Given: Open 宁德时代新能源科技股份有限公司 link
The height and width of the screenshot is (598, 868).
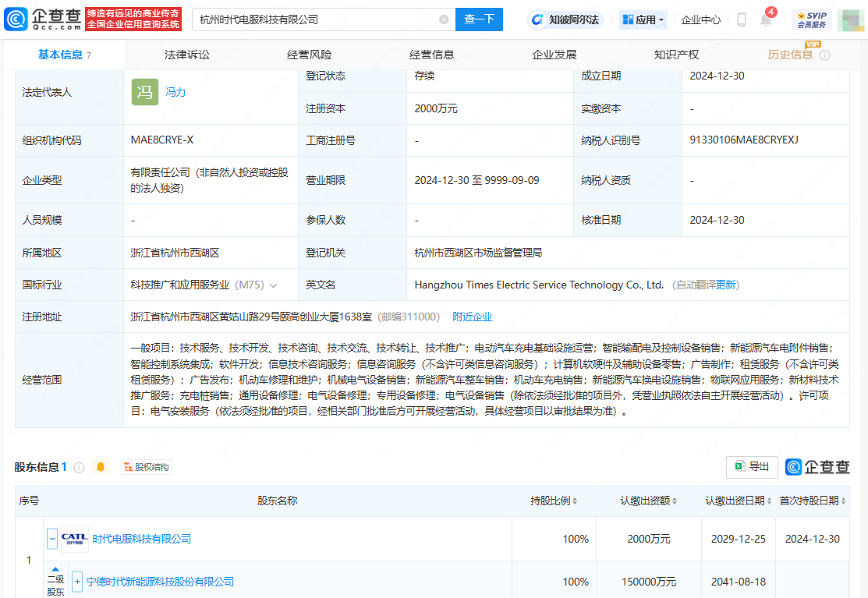Looking at the screenshot, I should (160, 582).
